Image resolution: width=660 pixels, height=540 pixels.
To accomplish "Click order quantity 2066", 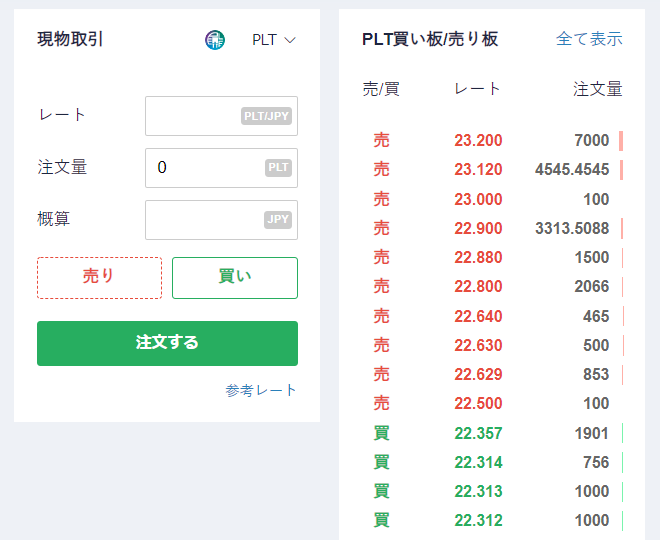I will tap(592, 287).
